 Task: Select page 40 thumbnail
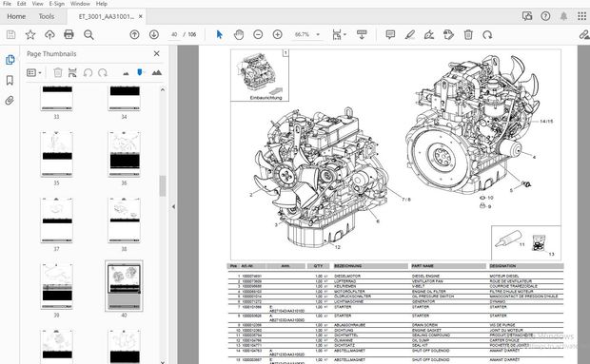click(x=124, y=286)
